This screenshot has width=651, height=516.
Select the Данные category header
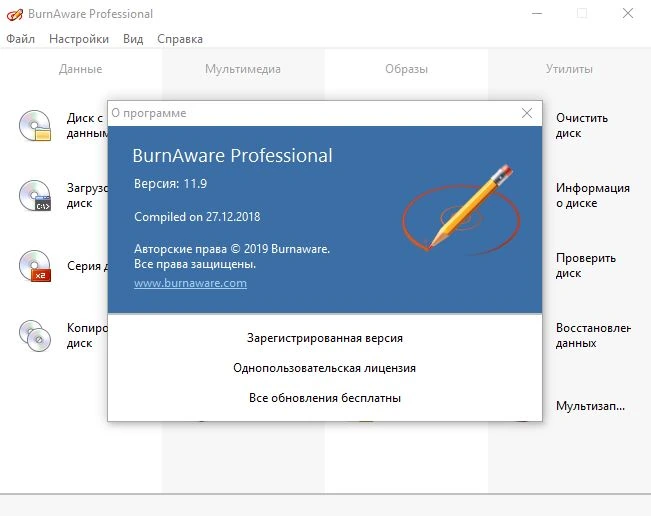[x=81, y=69]
